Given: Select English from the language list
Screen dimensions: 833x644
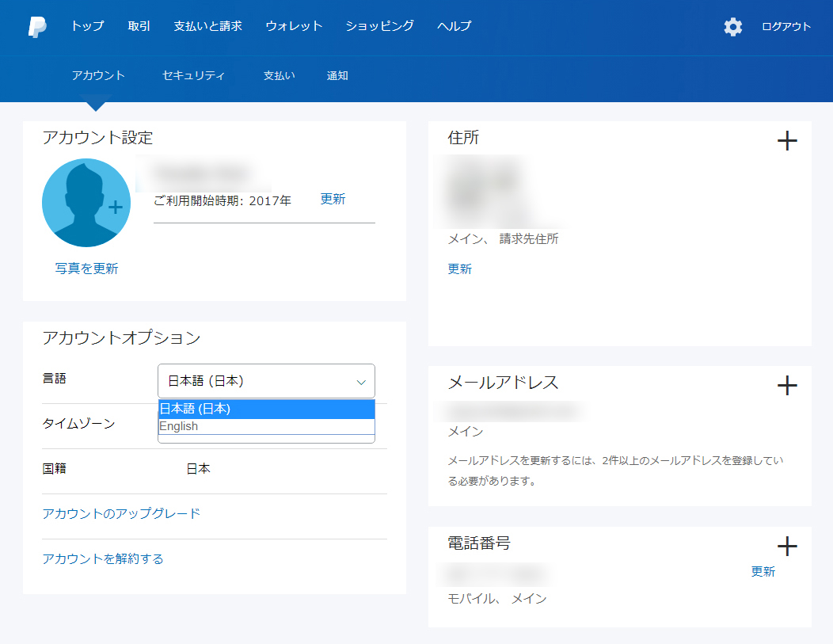Looking at the screenshot, I should 266,426.
